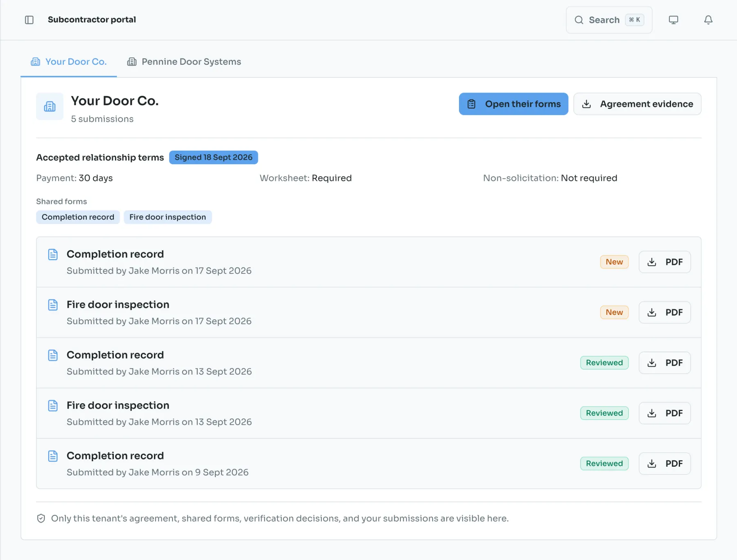The height and width of the screenshot is (560, 737).
Task: Click New badge on 17 Sept Fire door inspection
Action: tap(614, 312)
